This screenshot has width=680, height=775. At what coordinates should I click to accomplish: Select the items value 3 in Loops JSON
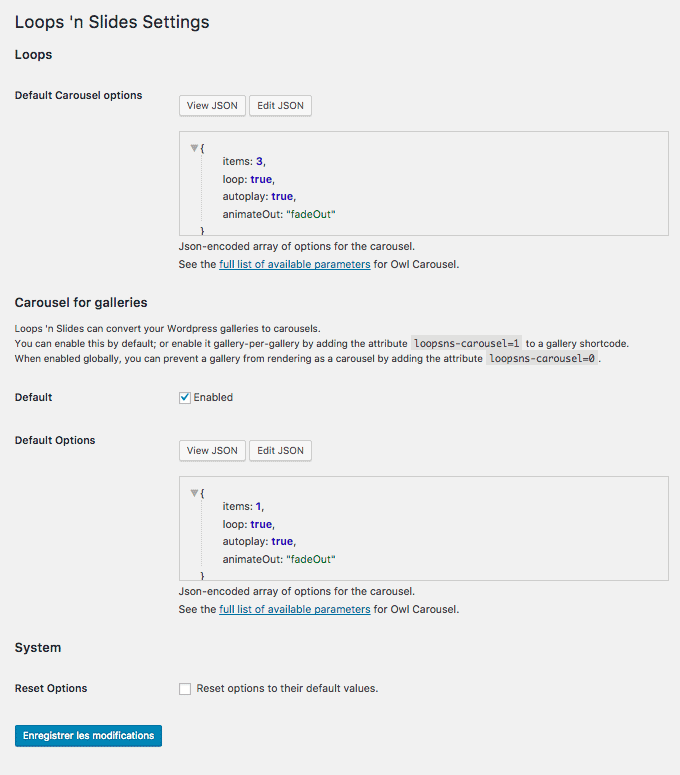tap(261, 162)
